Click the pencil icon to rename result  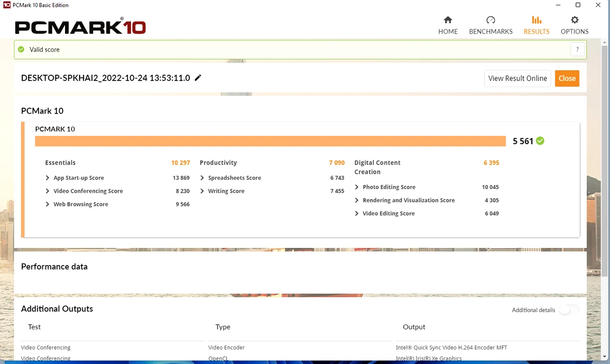[198, 78]
